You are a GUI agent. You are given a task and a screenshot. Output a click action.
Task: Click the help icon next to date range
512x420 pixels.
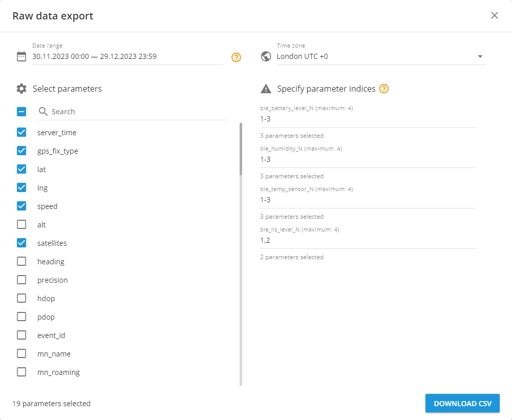click(236, 57)
